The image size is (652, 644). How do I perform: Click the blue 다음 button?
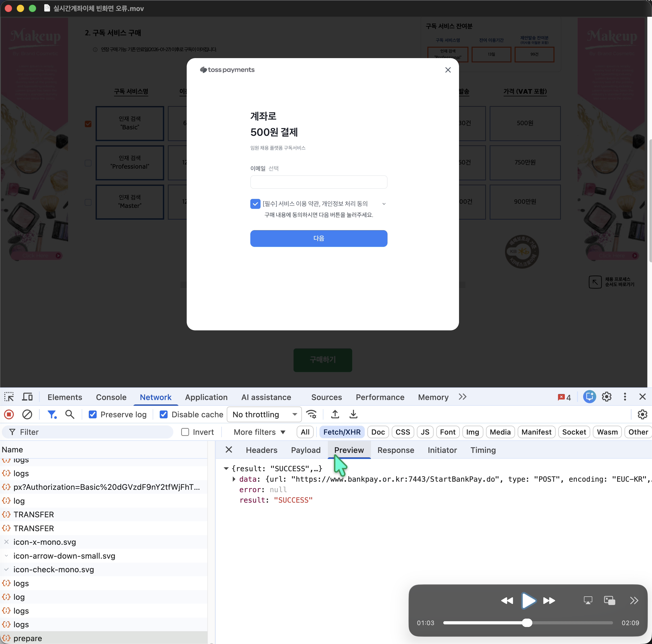click(319, 238)
